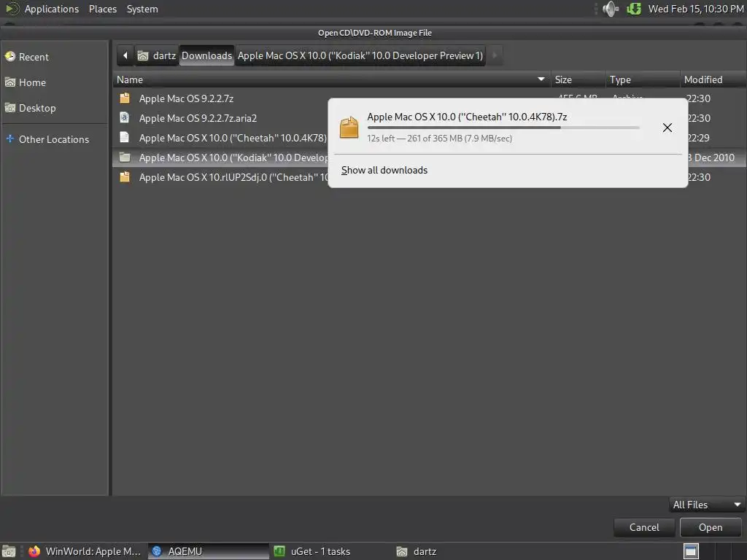Click the download progress bar
Image resolution: width=747 pixels, height=560 pixels.
coord(503,128)
